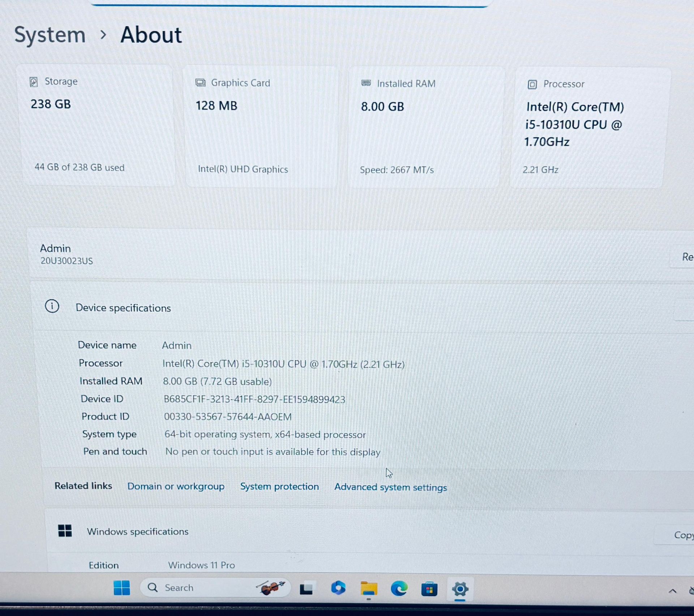Collapse the Windows specifications section header
Viewport: 694px width, 616px height.
tap(369, 532)
